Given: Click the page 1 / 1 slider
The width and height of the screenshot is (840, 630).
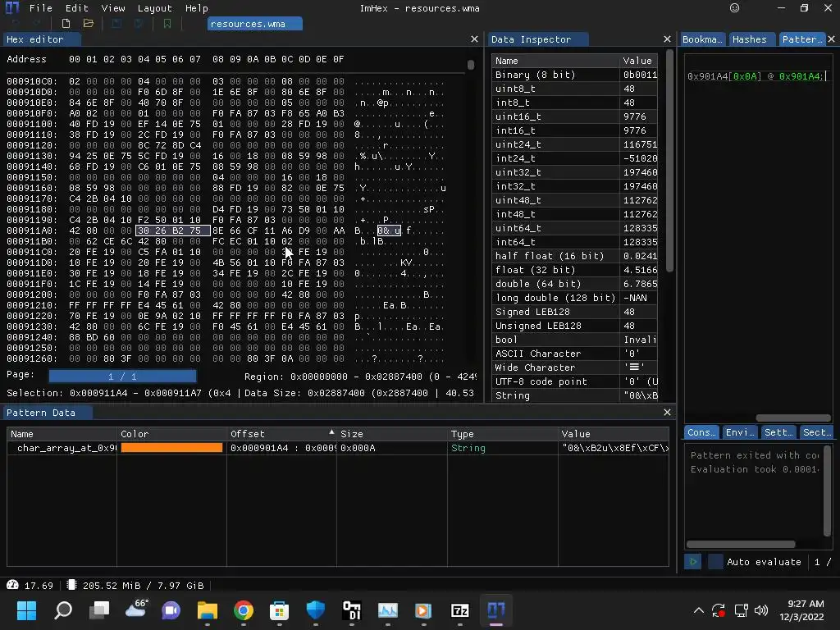Looking at the screenshot, I should (123, 376).
